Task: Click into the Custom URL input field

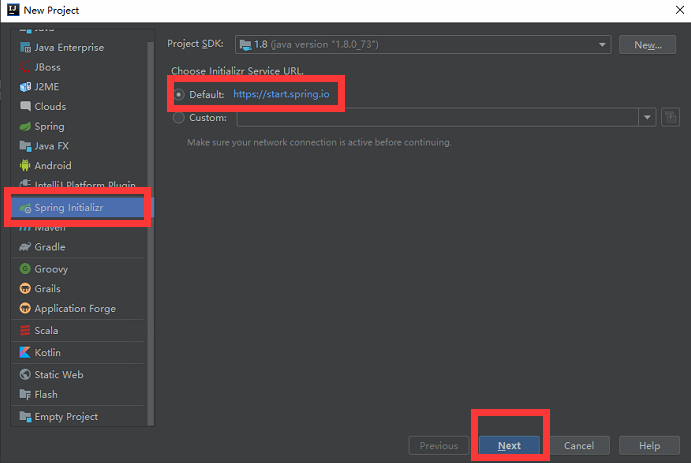Action: (x=437, y=118)
